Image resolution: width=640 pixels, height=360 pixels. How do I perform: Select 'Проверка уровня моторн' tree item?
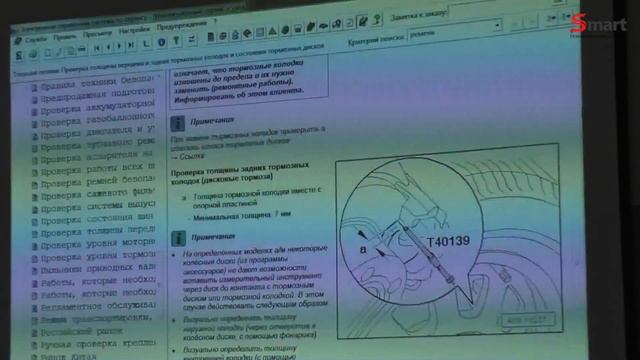point(93,244)
